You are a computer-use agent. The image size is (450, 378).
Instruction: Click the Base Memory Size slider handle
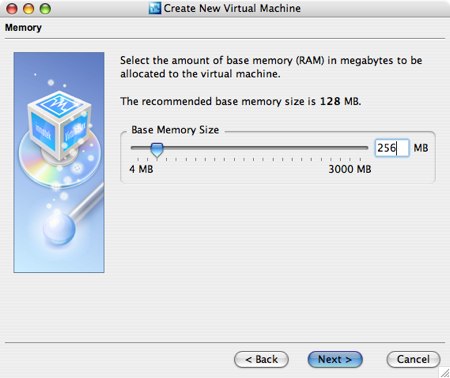157,150
